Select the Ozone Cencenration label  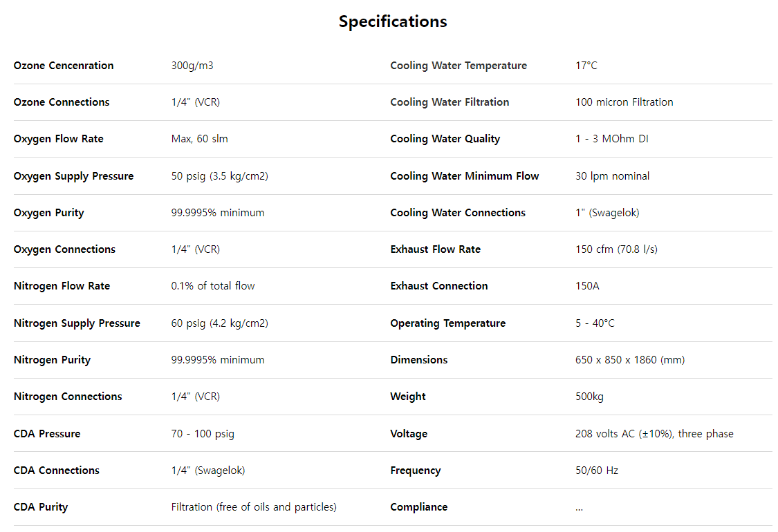click(x=64, y=66)
